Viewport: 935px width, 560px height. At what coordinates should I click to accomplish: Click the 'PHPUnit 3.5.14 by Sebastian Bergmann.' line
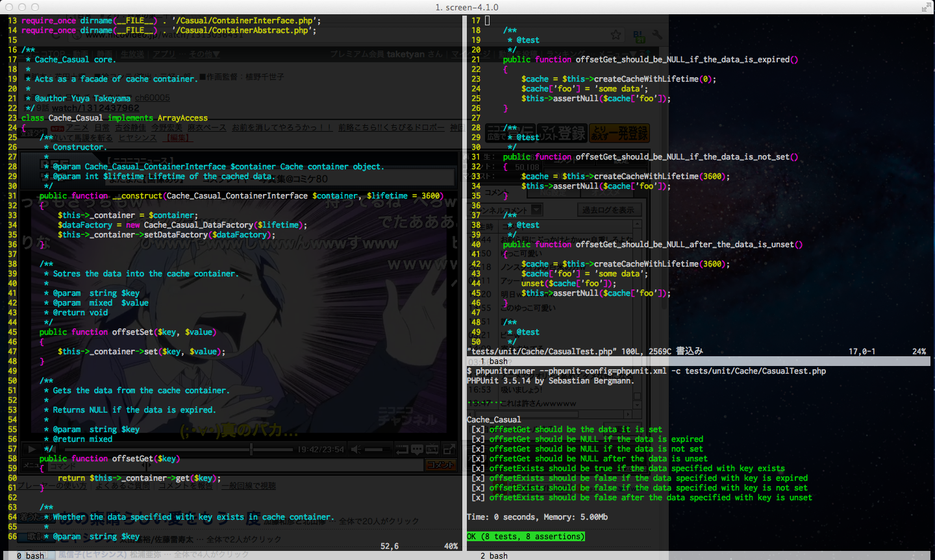551,381
